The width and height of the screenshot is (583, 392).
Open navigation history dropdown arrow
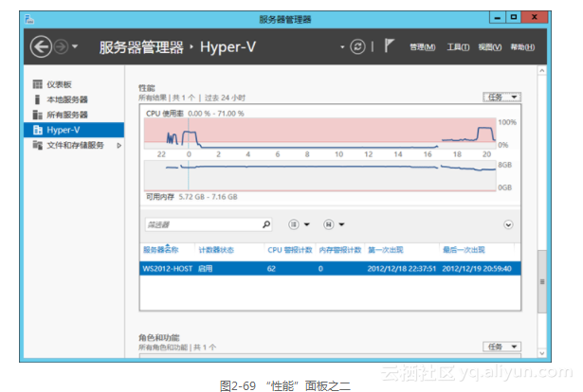pyautogui.click(x=75, y=46)
